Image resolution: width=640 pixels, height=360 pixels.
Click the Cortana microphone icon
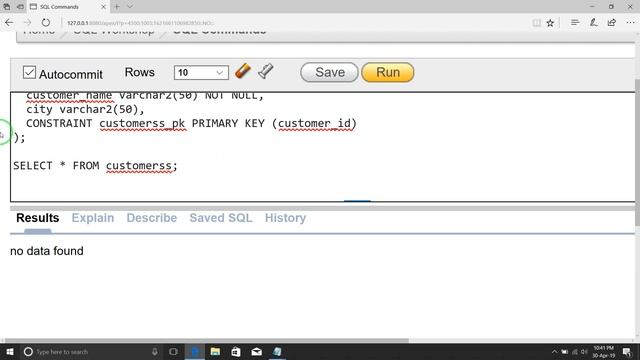pyautogui.click(x=155, y=351)
